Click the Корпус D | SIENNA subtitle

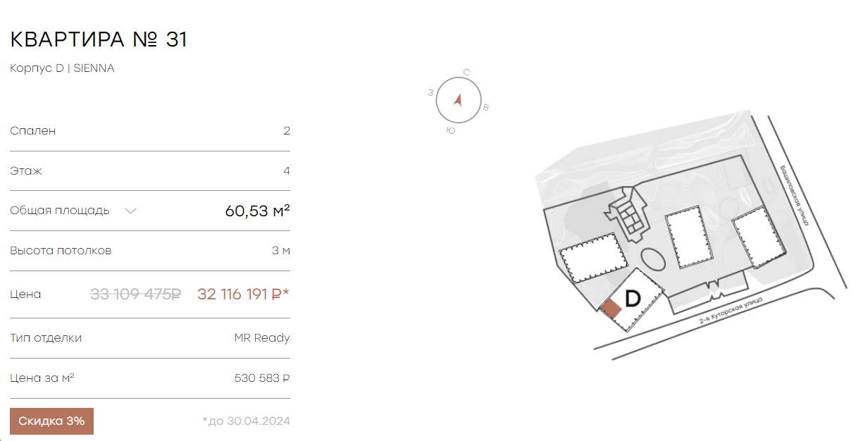(62, 68)
